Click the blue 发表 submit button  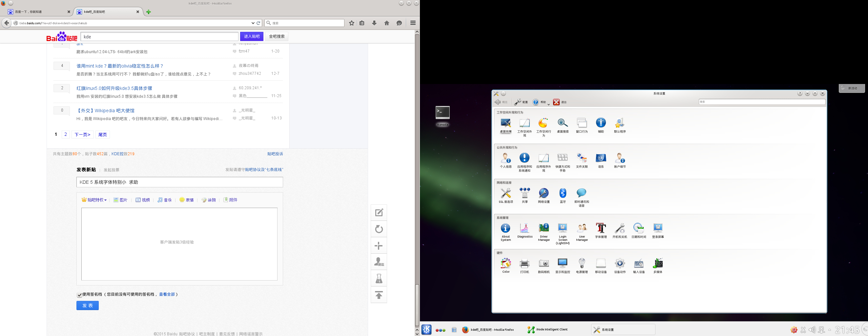[x=87, y=305]
